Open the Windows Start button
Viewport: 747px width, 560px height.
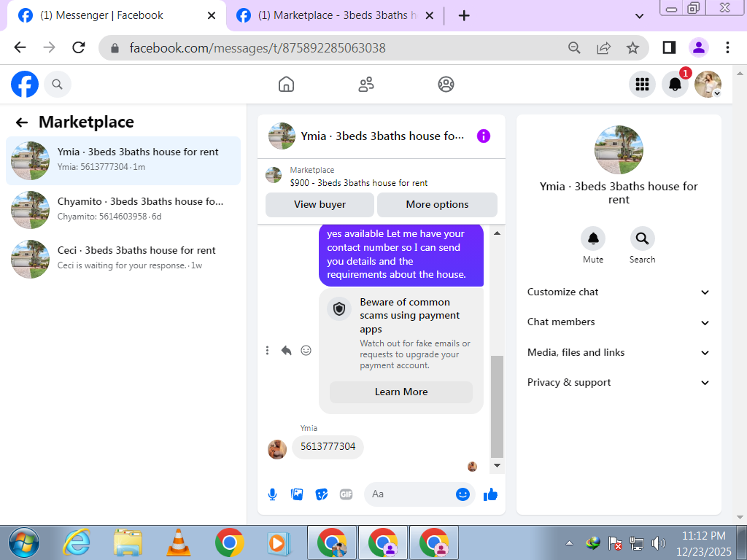(24, 542)
